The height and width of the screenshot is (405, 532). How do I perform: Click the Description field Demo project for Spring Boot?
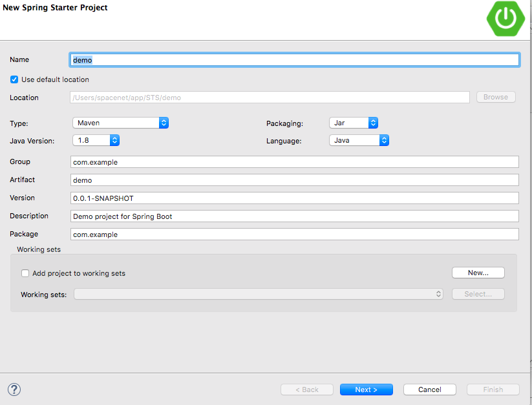click(x=295, y=216)
